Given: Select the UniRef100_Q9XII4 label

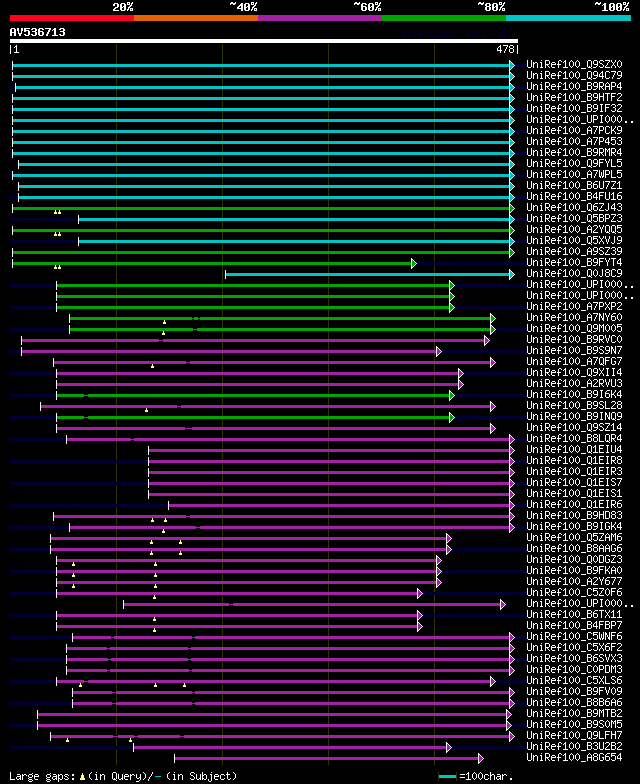Looking at the screenshot, I should pyautogui.click(x=574, y=372).
